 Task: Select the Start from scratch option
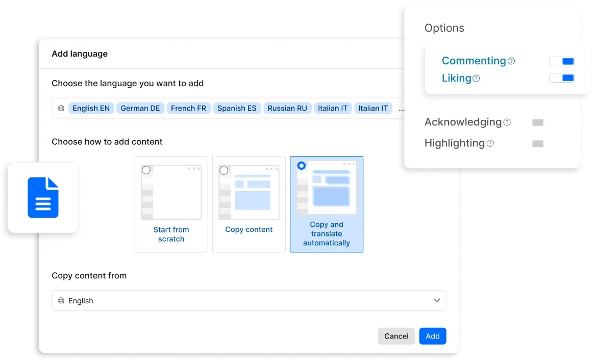click(x=171, y=204)
